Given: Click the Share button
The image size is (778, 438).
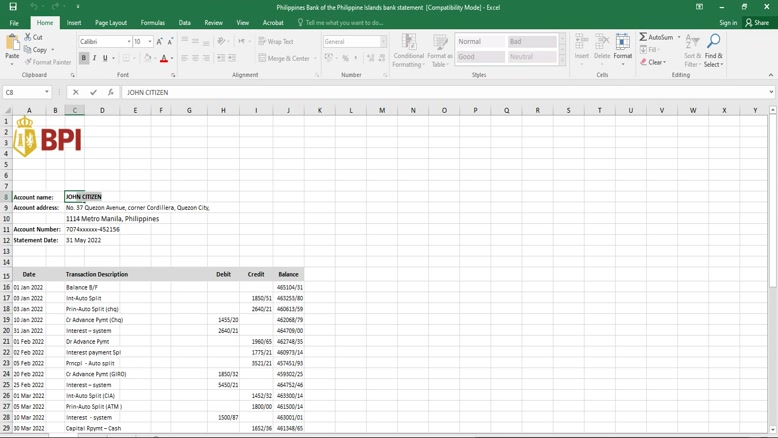Looking at the screenshot, I should (758, 22).
